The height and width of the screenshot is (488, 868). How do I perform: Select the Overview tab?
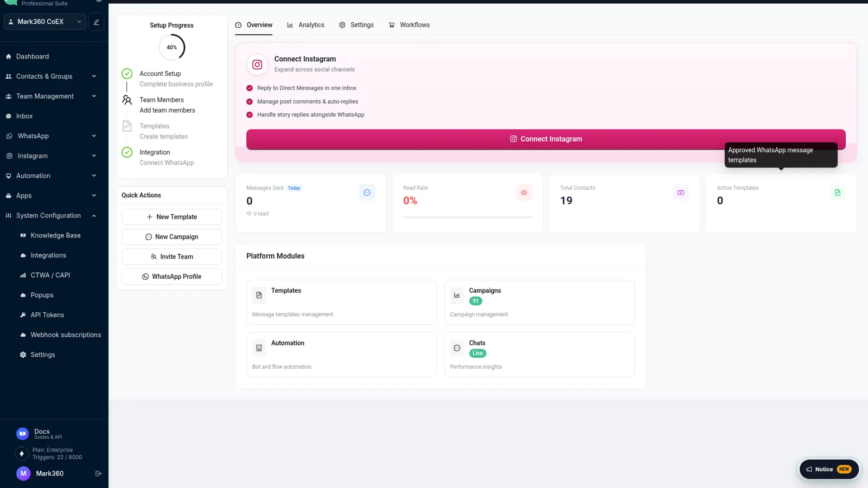(254, 25)
